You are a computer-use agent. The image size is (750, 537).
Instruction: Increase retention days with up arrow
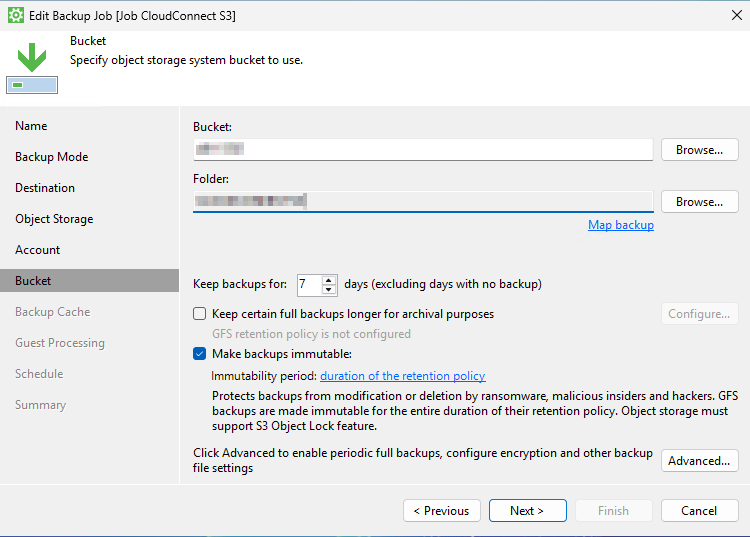[x=329, y=280]
